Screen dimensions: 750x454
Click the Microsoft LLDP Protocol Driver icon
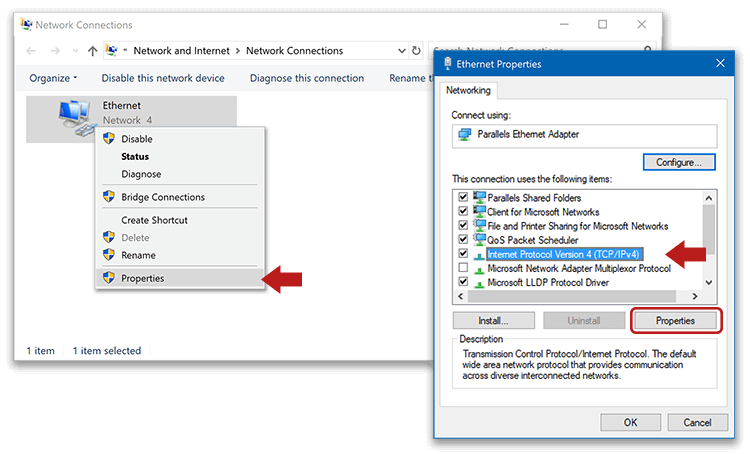coord(479,284)
